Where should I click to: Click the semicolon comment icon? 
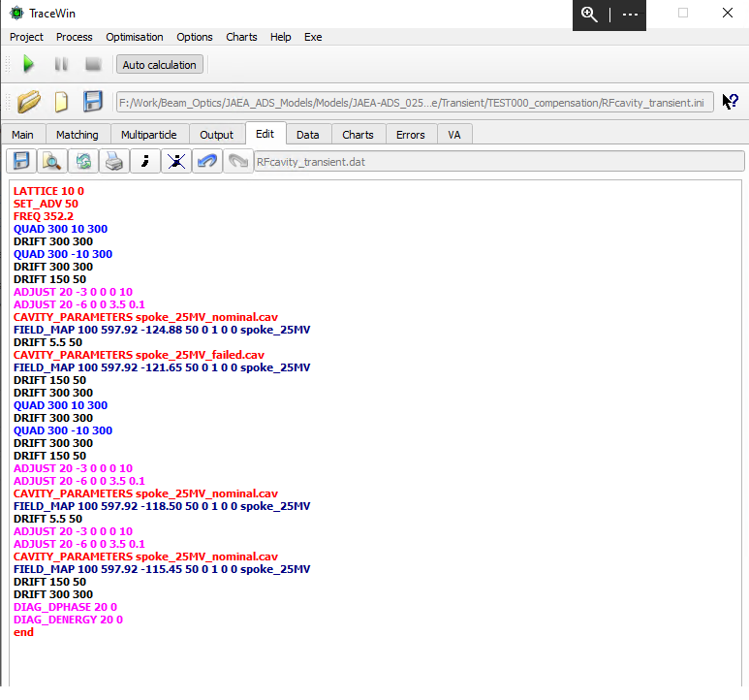144,161
